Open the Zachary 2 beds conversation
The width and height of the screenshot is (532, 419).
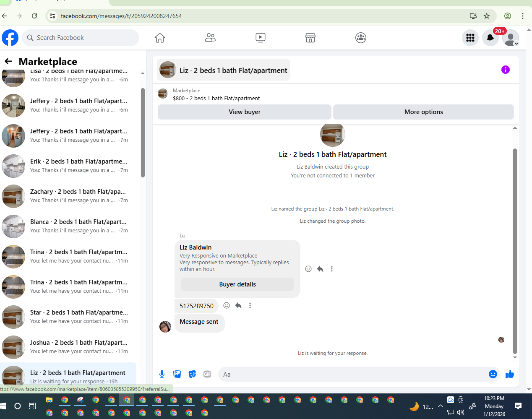coord(69,196)
